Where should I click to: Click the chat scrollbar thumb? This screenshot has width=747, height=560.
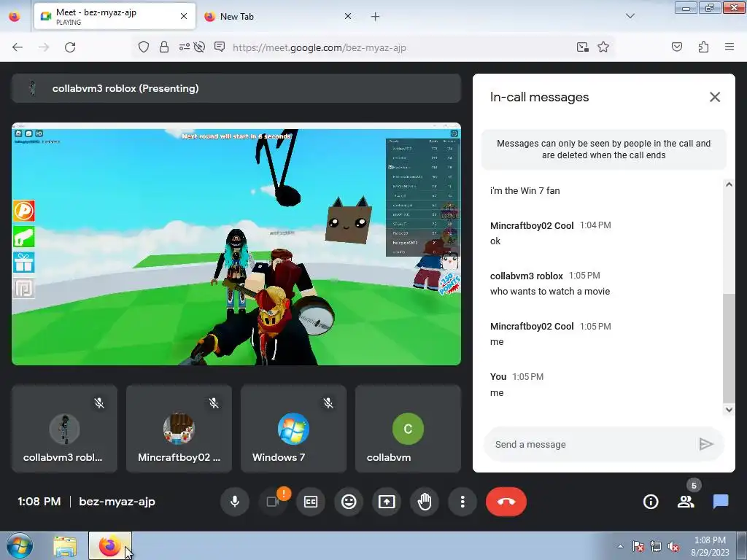click(729, 348)
